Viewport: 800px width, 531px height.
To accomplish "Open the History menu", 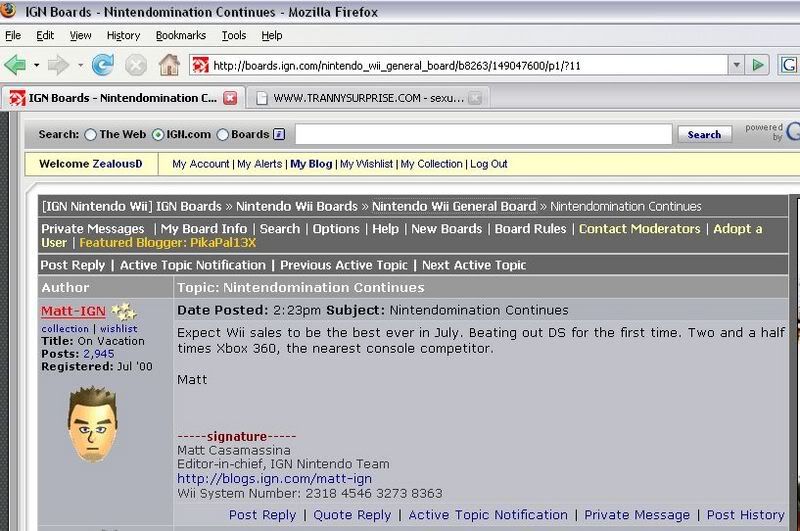I will pyautogui.click(x=123, y=35).
